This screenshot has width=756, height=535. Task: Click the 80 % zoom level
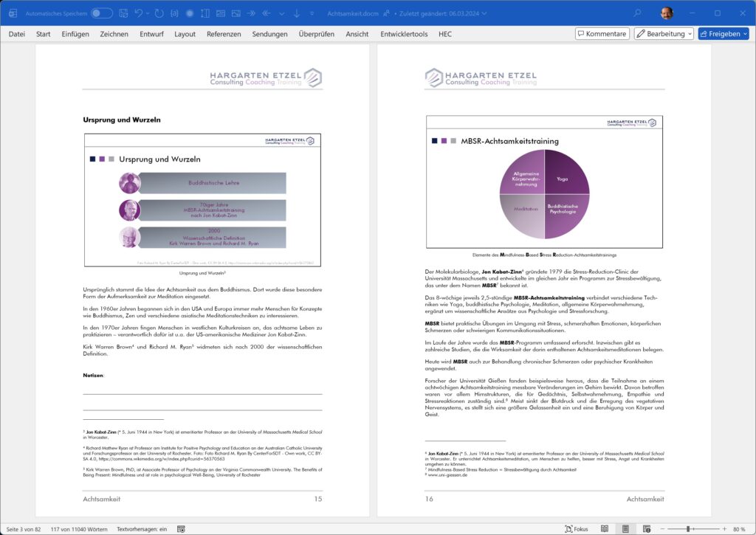[x=739, y=529]
